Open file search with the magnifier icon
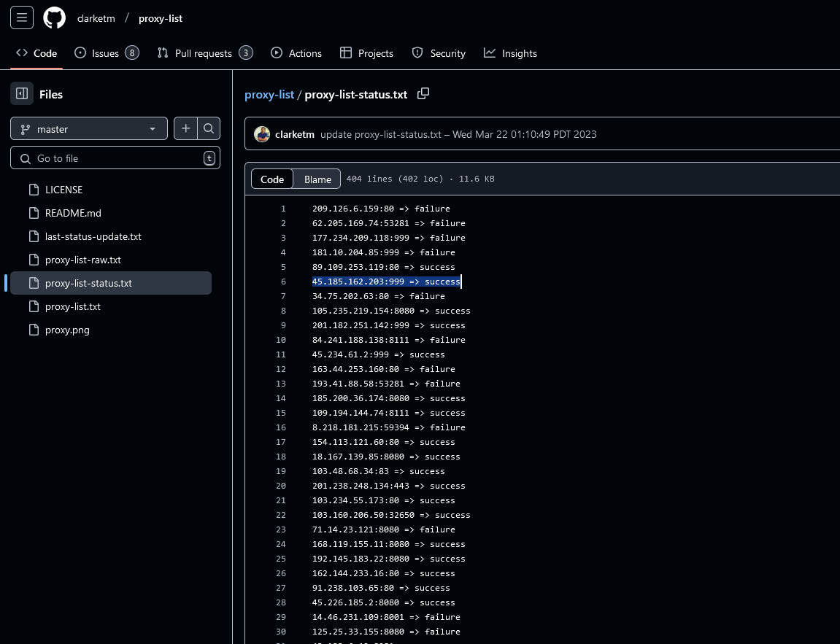The width and height of the screenshot is (840, 644). click(x=209, y=128)
